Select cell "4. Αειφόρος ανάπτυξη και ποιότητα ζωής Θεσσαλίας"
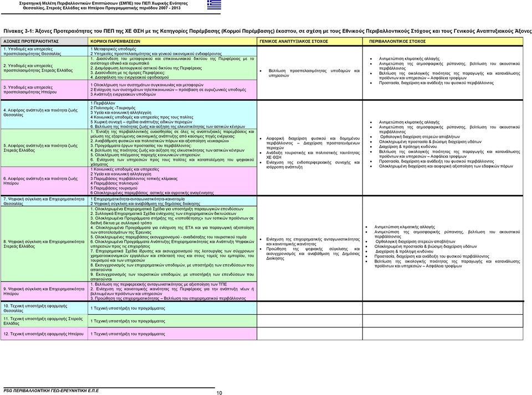Screen dimensions: 532x395 44,115
